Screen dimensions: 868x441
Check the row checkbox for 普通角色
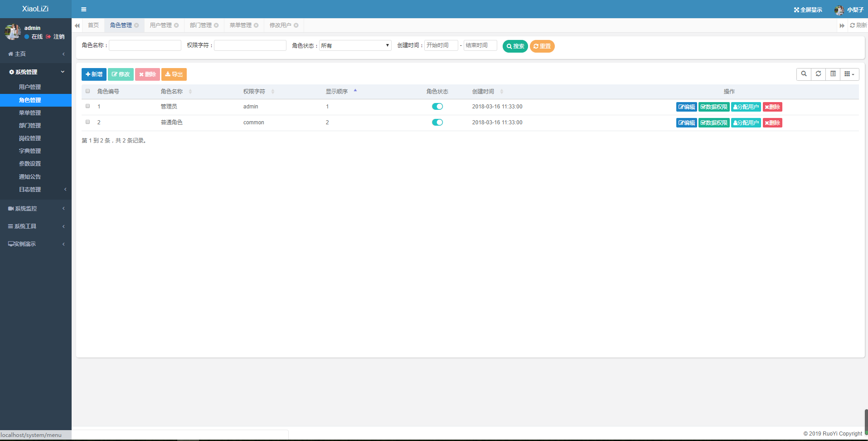click(88, 122)
